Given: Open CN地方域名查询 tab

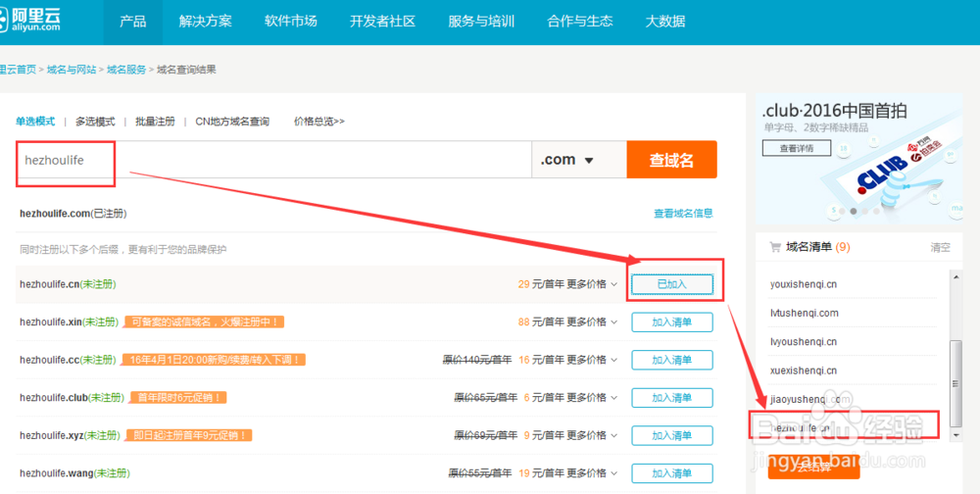Looking at the screenshot, I should [232, 122].
